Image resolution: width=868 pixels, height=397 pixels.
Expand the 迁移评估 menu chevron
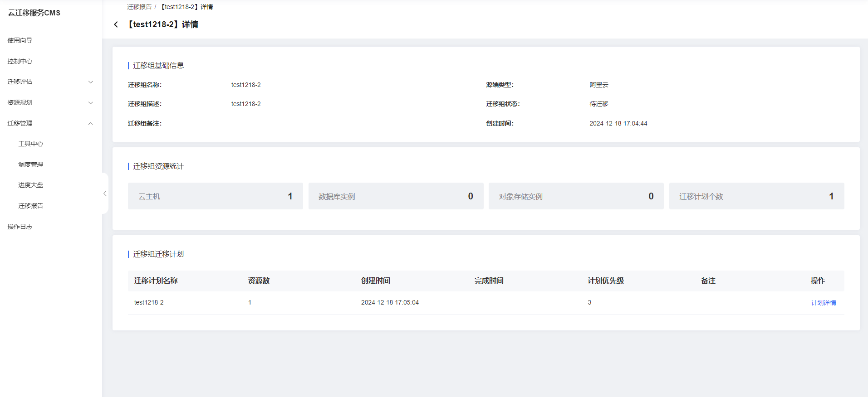point(90,82)
